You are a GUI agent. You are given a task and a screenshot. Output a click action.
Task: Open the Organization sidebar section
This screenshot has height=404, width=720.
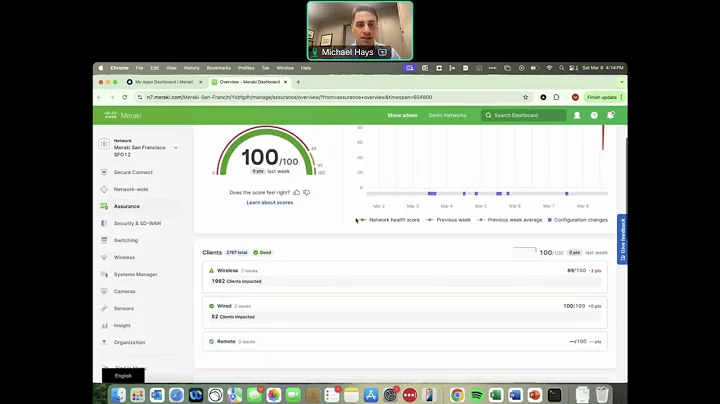click(129, 342)
